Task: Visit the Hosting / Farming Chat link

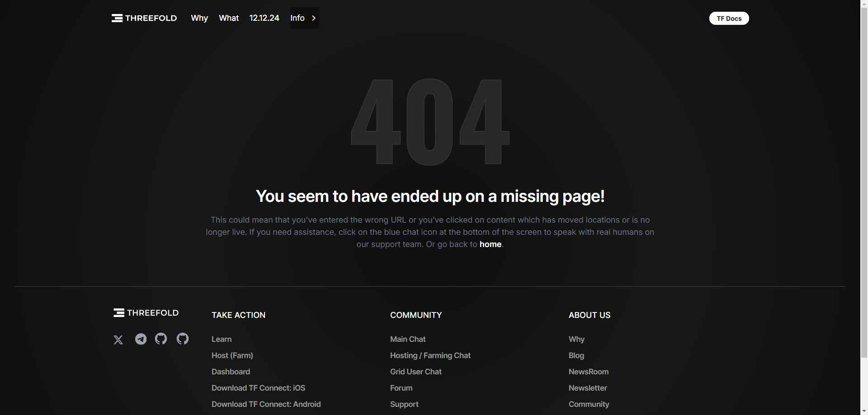Action: point(430,355)
